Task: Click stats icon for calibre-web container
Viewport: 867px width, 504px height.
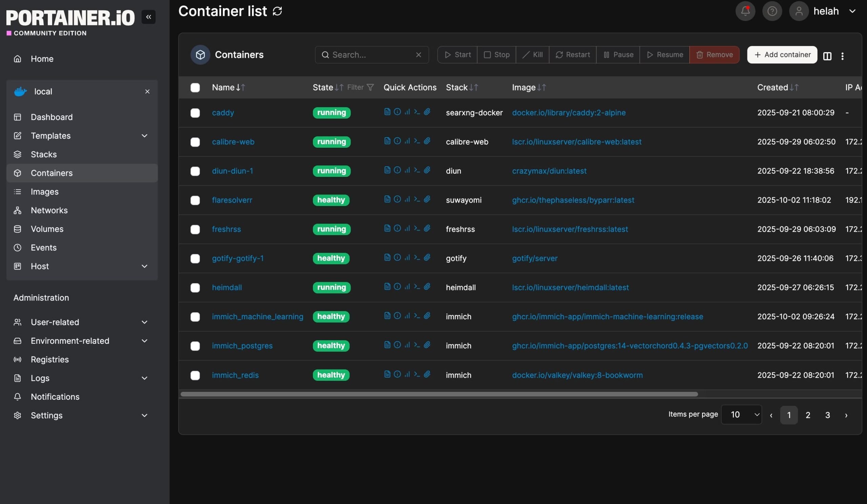Action: click(407, 141)
